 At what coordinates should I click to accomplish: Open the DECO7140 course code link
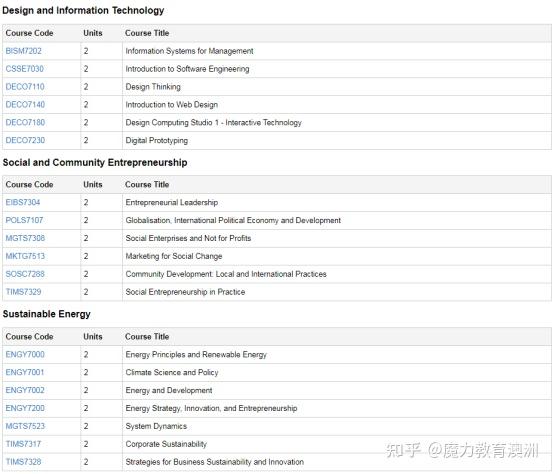25,105
